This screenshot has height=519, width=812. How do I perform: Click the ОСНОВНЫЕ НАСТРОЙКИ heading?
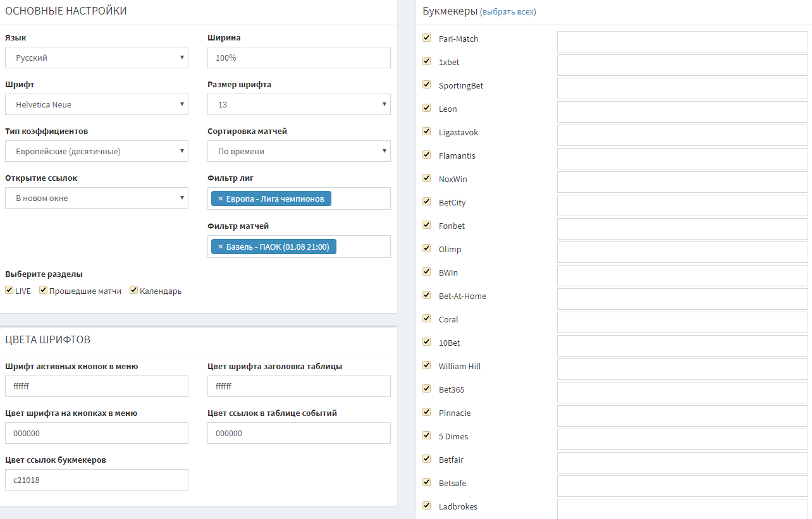(66, 11)
